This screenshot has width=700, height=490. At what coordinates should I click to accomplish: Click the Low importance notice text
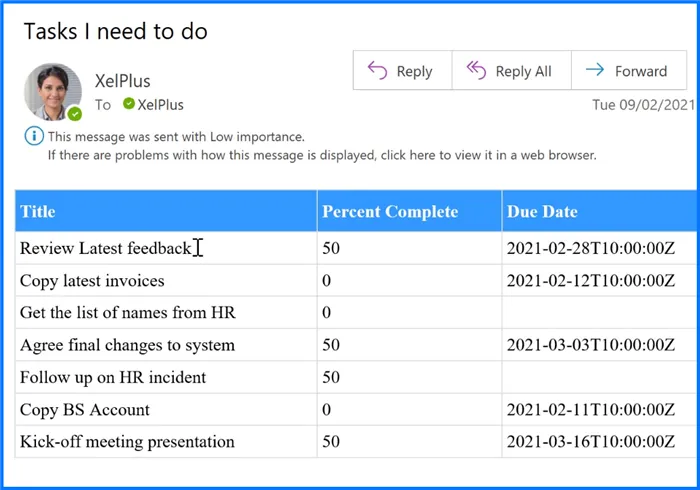pyautogui.click(x=176, y=136)
